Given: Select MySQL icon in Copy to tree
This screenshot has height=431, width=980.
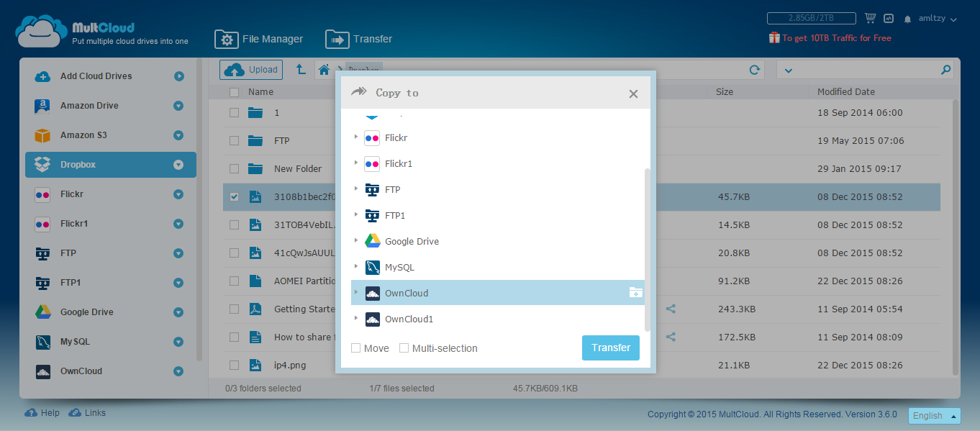Looking at the screenshot, I should tap(372, 268).
